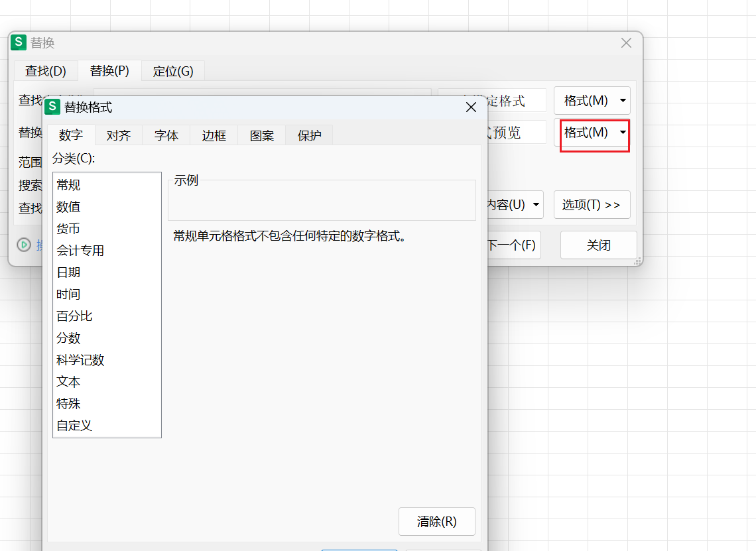The width and height of the screenshot is (756, 551).
Task: Click the 关闭 button
Action: (598, 245)
